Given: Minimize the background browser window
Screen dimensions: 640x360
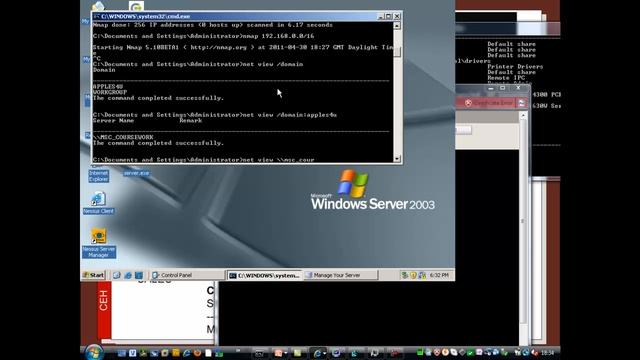Looking at the screenshot, I should click(x=491, y=88).
